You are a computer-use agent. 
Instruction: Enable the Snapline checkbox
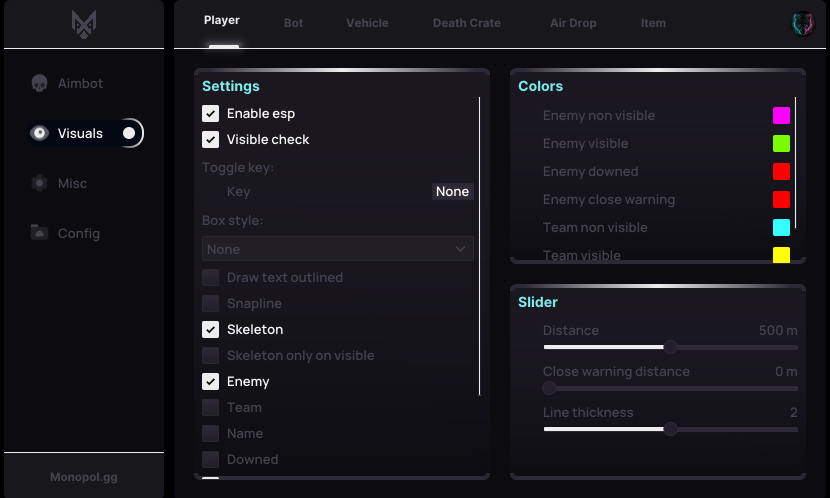210,303
